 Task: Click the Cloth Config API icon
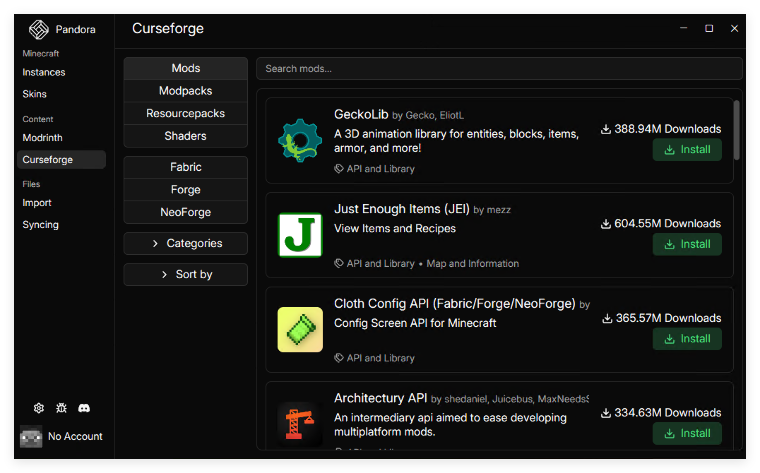(300, 330)
